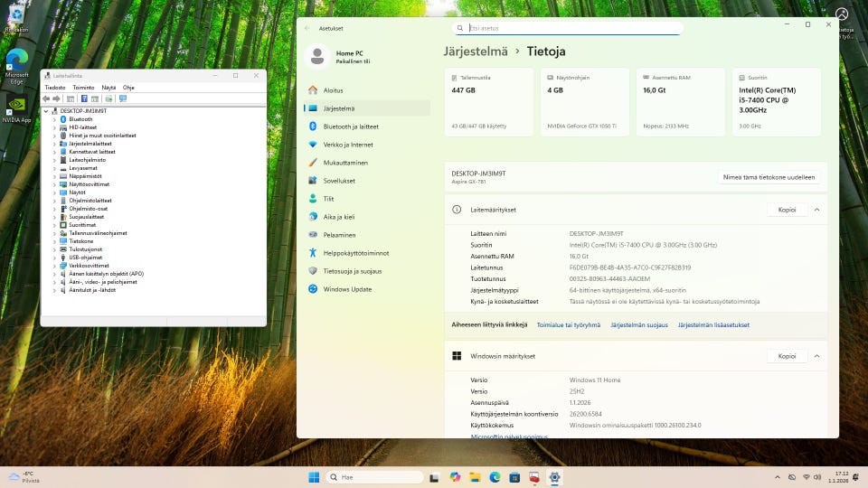The image size is (868, 488).
Task: Open the Järjestelmän suojaus link
Action: 638,325
